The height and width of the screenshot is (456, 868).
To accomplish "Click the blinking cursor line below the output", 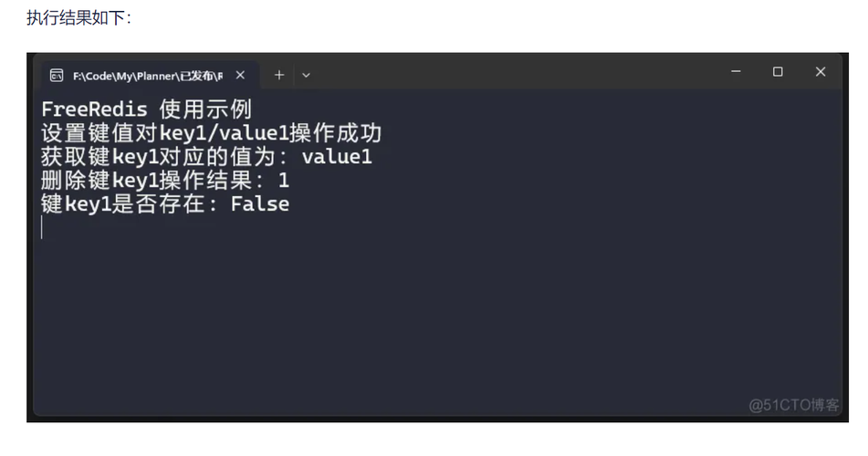I will [42, 227].
